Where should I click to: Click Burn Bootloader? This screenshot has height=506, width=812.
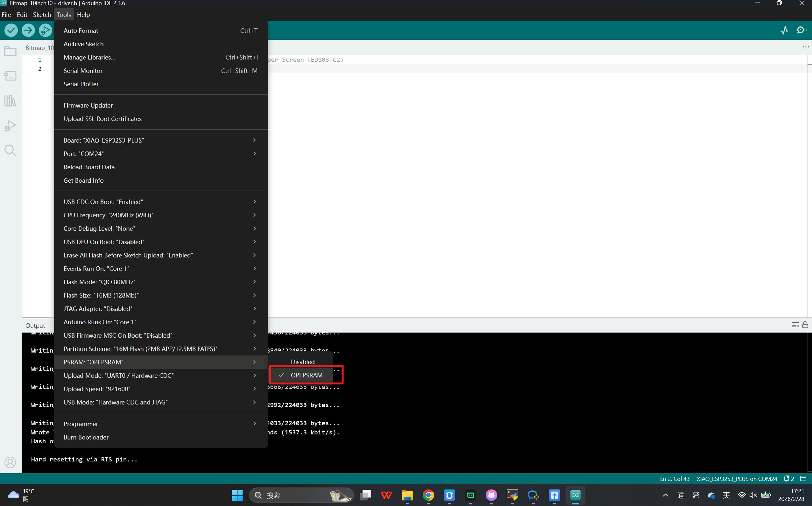[86, 437]
